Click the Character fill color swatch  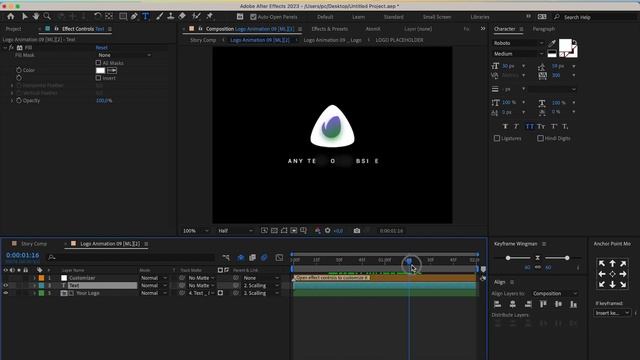[x=565, y=45]
